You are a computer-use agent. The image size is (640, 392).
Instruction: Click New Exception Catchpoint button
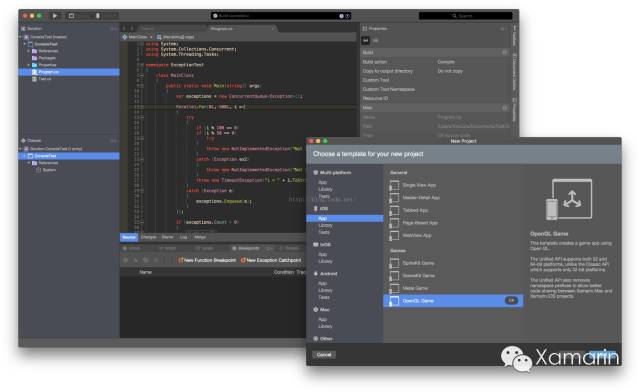pos(271,260)
